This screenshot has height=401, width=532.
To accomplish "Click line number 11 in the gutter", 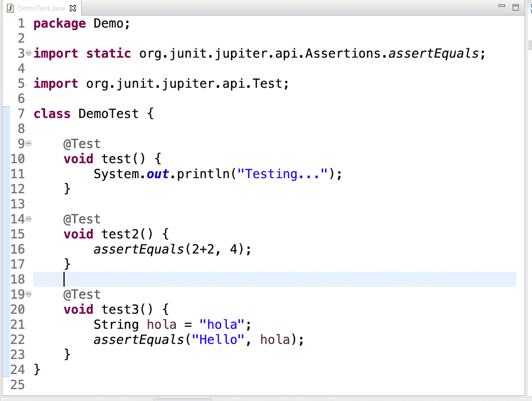I will pos(17,174).
